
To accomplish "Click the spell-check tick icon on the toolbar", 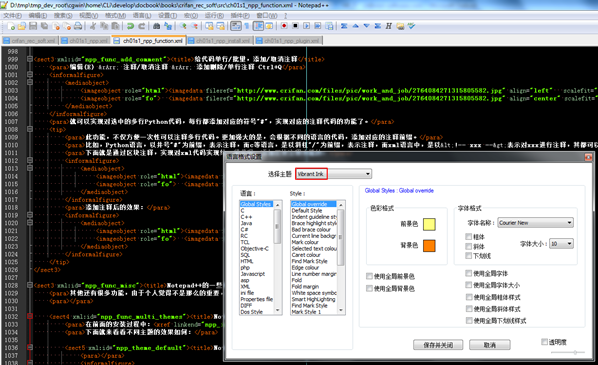I will click(411, 26).
